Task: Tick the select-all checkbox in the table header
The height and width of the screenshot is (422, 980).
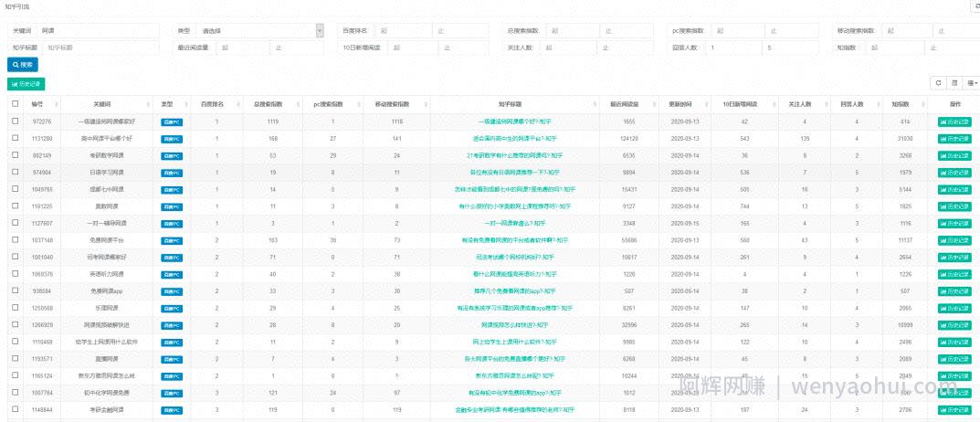Action: (x=15, y=104)
